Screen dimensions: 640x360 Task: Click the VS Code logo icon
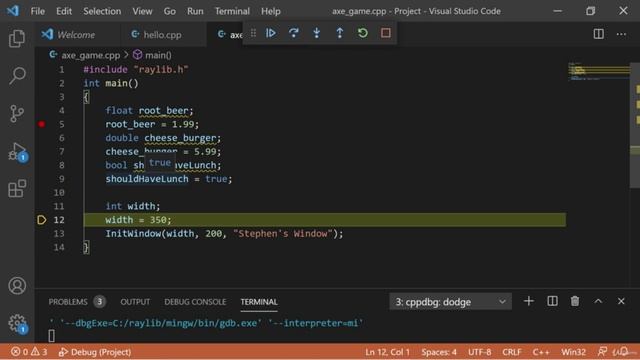[13, 11]
